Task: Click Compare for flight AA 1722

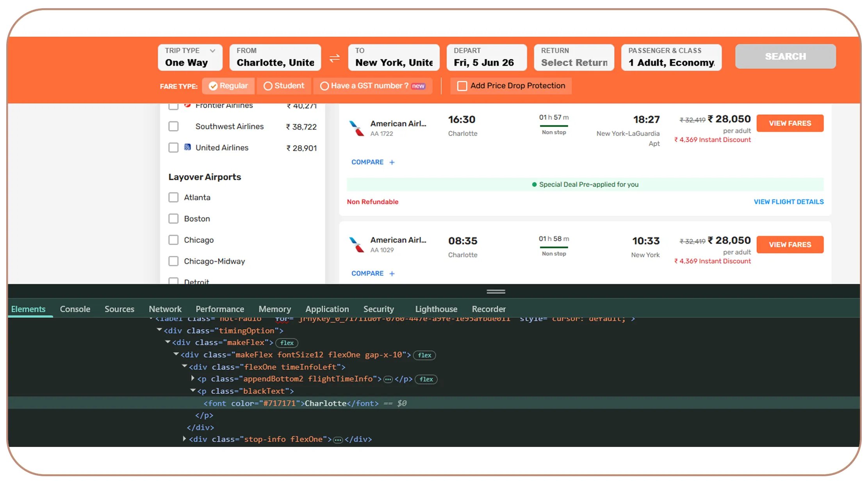Action: (x=367, y=162)
